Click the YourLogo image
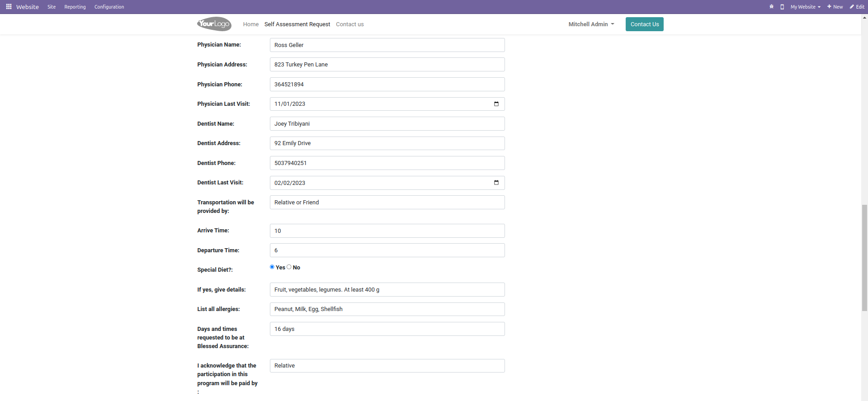Screen dimensions: 868x401 click(x=214, y=24)
